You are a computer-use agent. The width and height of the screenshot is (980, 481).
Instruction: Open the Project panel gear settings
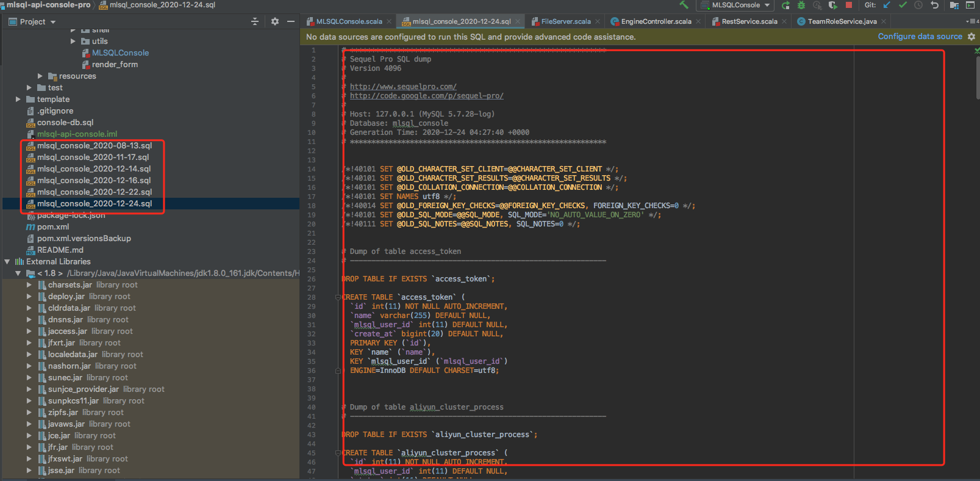click(275, 21)
